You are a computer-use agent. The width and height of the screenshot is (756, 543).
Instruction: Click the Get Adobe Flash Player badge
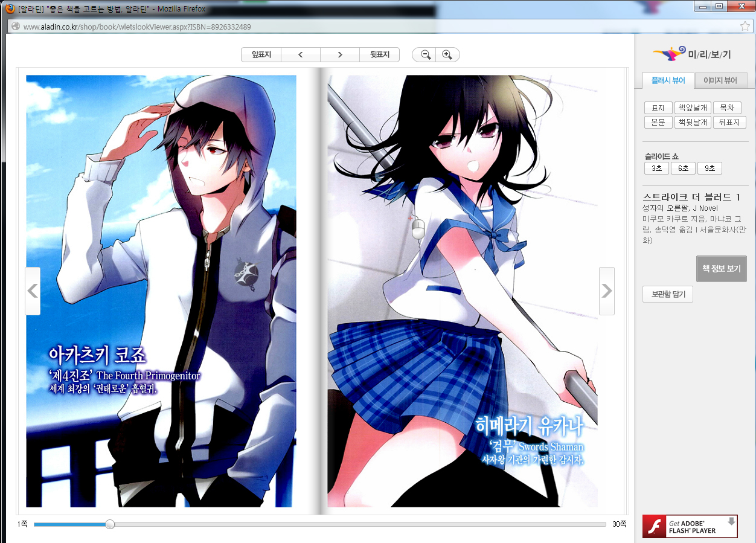coord(690,527)
